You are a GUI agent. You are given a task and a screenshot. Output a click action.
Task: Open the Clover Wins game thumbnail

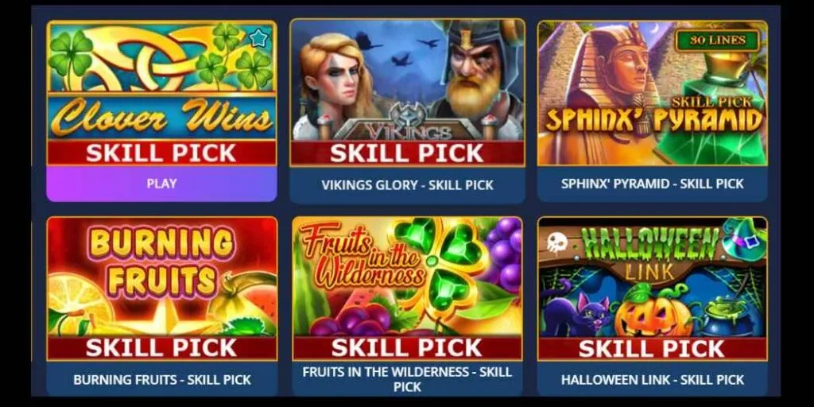coord(162,94)
